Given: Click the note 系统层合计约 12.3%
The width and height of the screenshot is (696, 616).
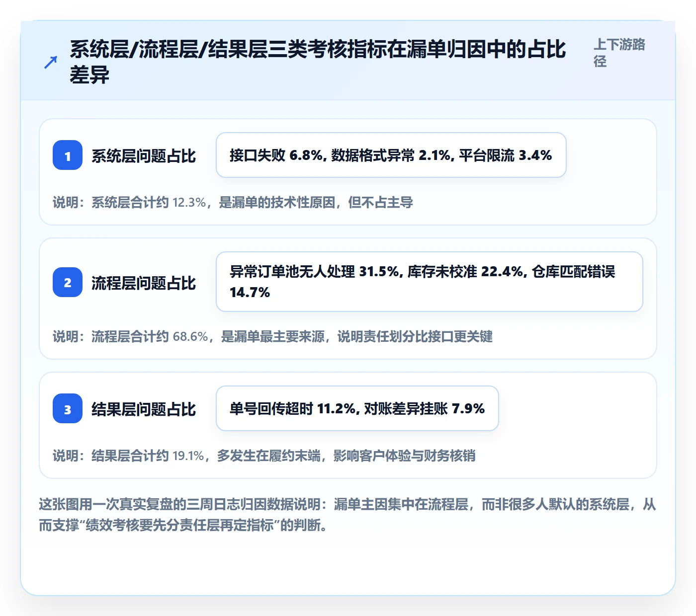Looking at the screenshot, I should point(233,203).
